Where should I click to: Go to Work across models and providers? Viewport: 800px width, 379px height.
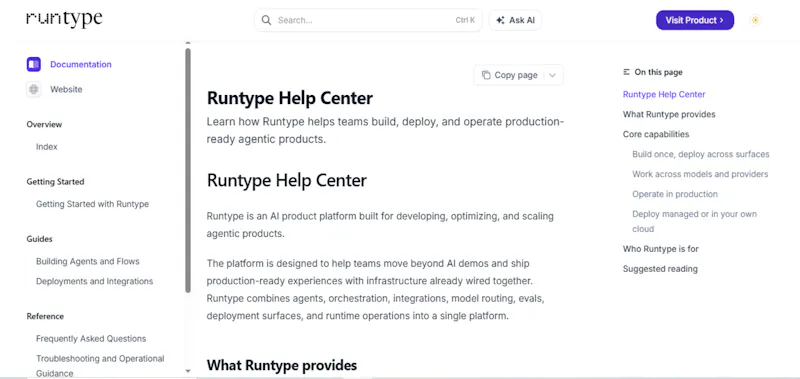tap(700, 174)
